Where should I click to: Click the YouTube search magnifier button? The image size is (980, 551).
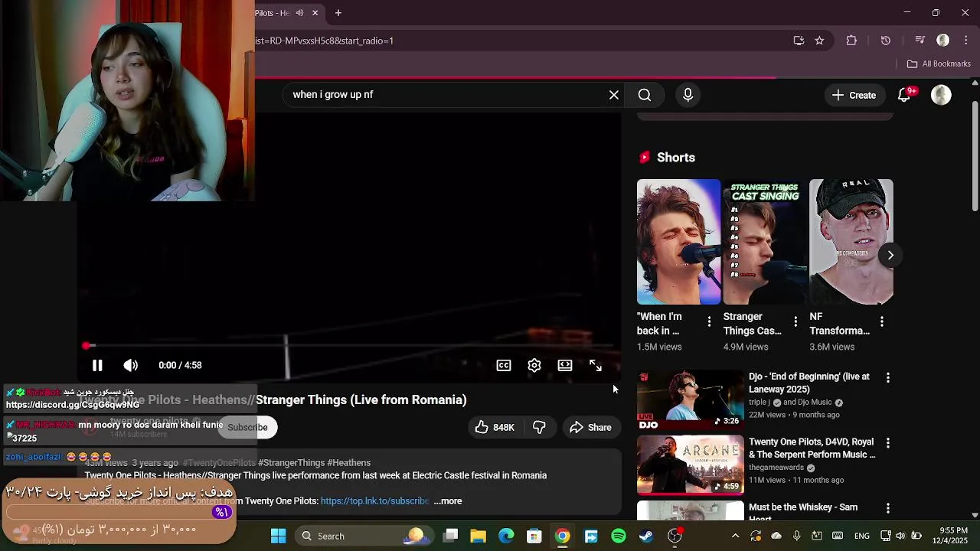pos(645,95)
